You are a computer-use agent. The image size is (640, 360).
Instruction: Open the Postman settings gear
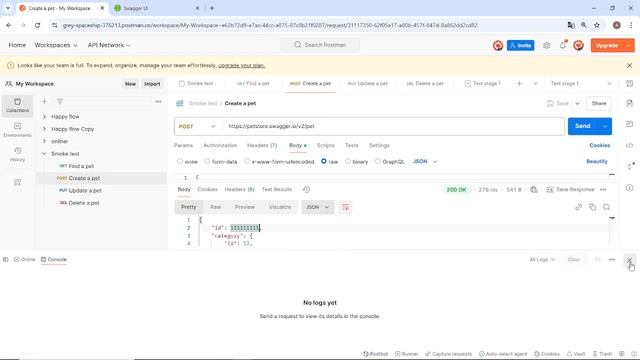[547, 45]
